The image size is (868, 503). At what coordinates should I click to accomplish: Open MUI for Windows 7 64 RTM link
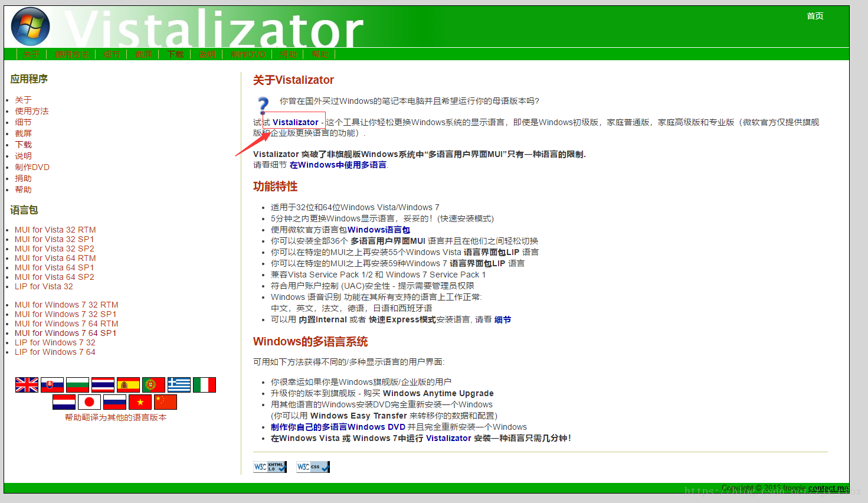67,324
